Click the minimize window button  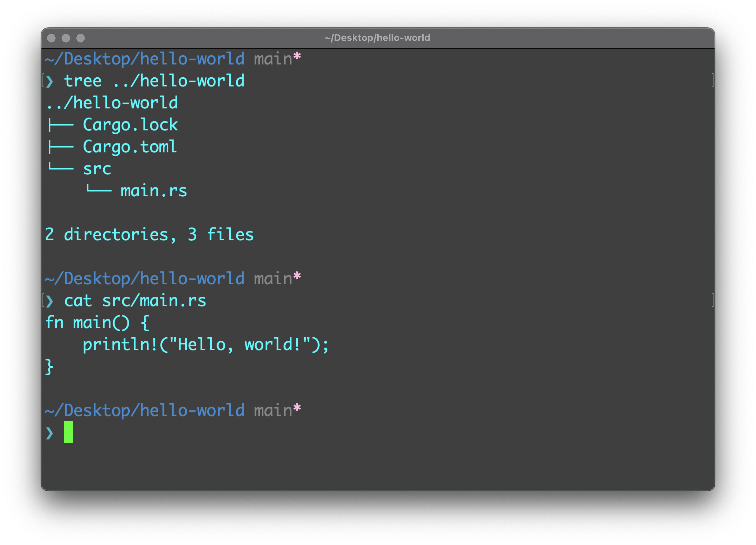66,38
